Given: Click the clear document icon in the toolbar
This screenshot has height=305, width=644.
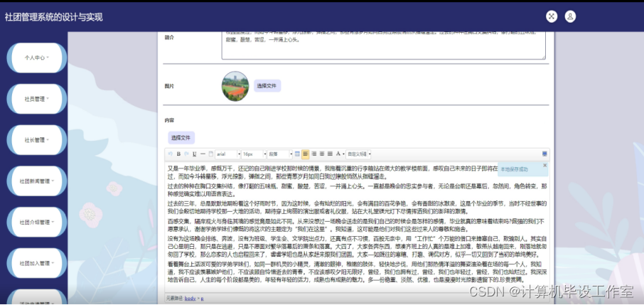Looking at the screenshot, I should 211,154.
